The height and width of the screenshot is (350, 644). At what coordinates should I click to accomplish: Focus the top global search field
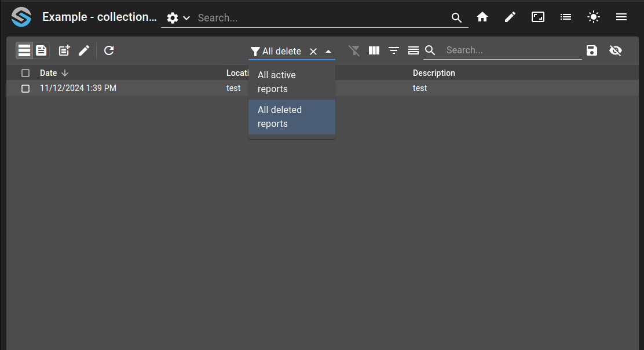tap(323, 17)
